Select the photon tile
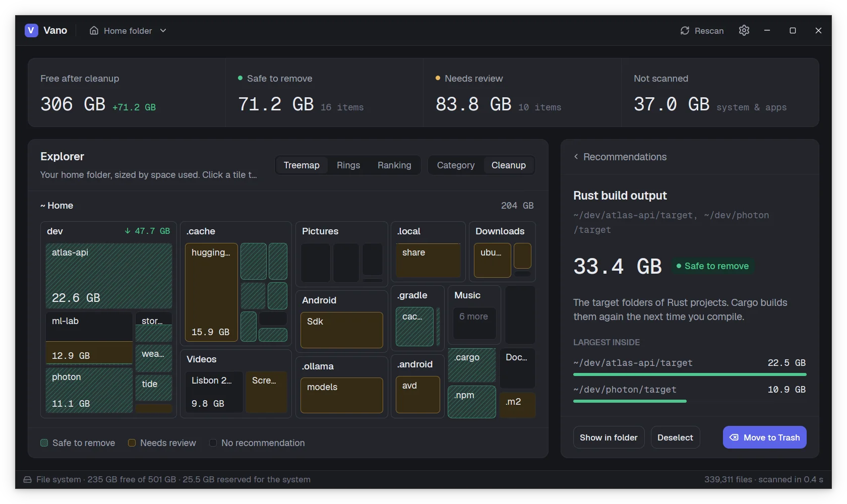The width and height of the screenshot is (847, 504). pos(89,391)
